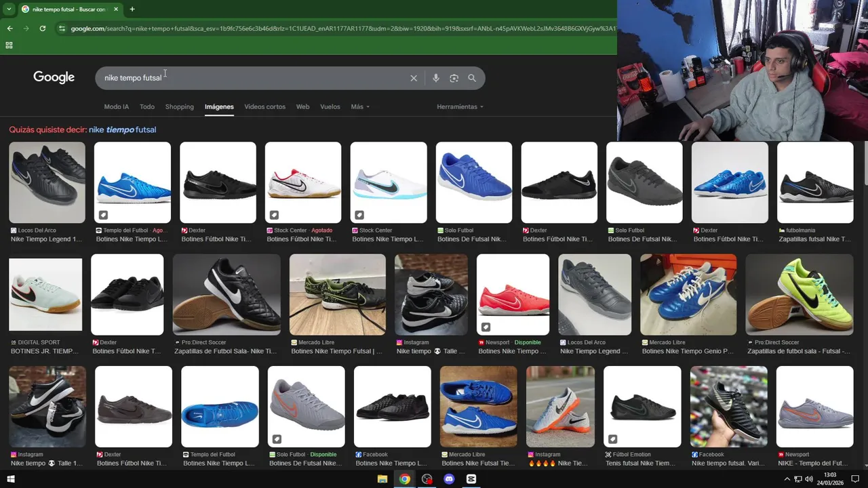The height and width of the screenshot is (488, 868).
Task: Select the Imágenes tab
Action: click(219, 106)
